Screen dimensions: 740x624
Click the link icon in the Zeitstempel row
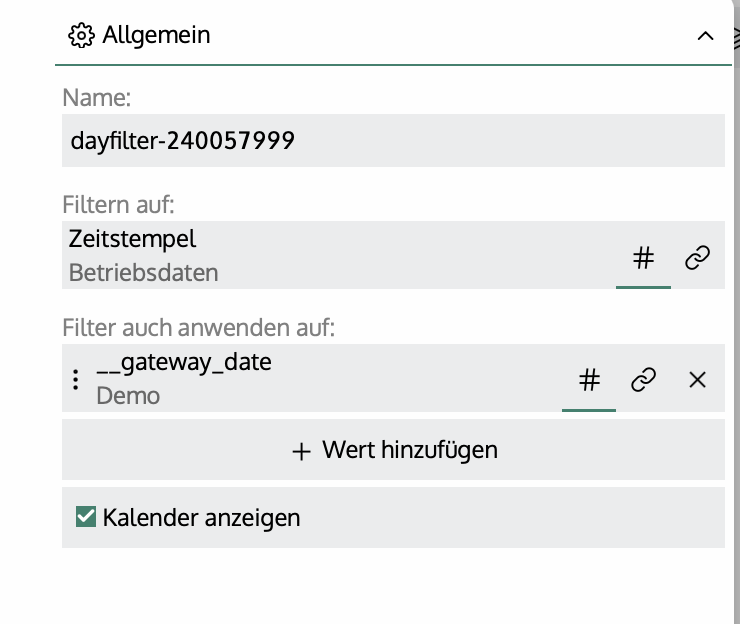tap(697, 259)
